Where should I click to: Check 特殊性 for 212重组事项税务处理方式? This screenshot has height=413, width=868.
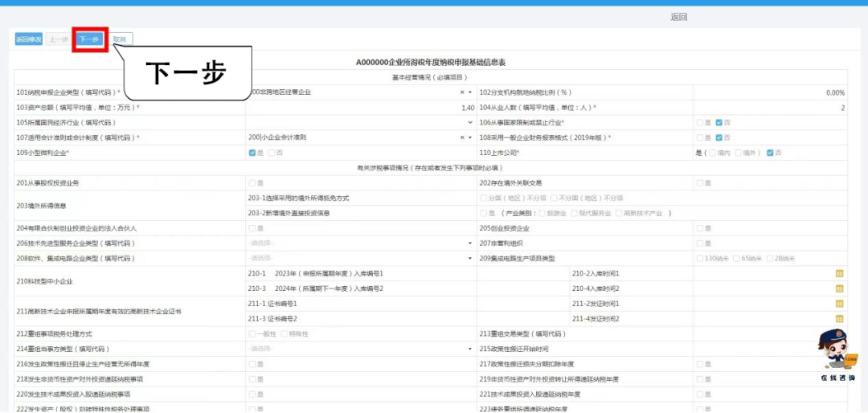click(285, 333)
